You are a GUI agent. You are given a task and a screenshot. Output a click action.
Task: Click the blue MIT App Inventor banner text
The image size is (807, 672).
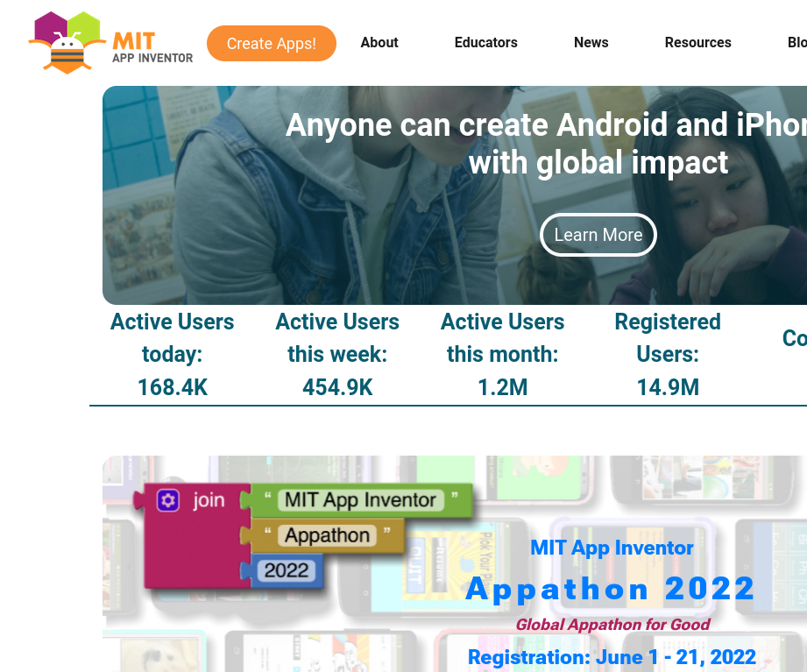tap(612, 548)
